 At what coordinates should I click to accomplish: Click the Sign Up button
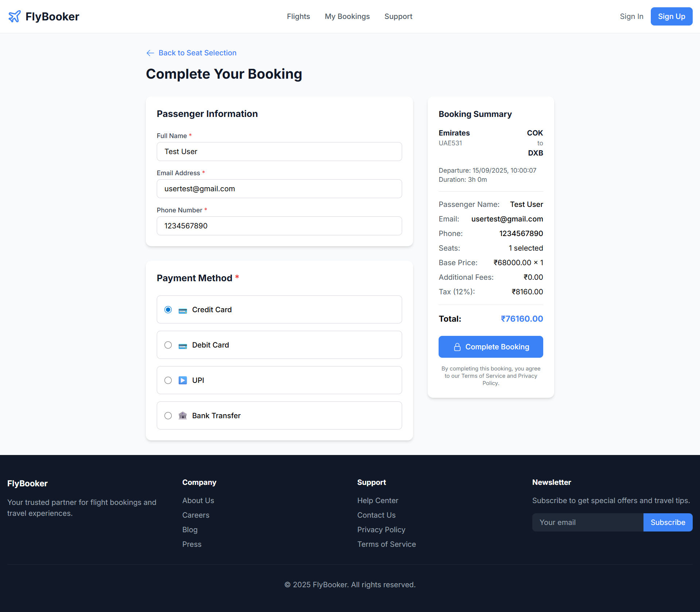(x=671, y=16)
